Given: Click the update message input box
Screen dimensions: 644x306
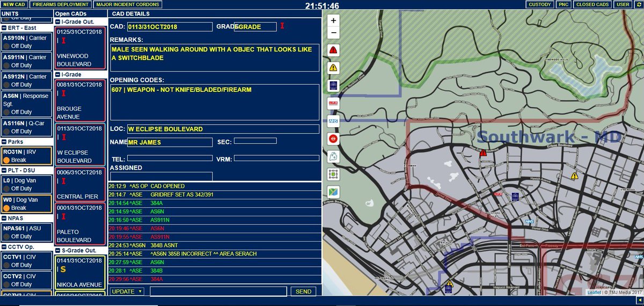Looking at the screenshot, I should pos(218,292).
